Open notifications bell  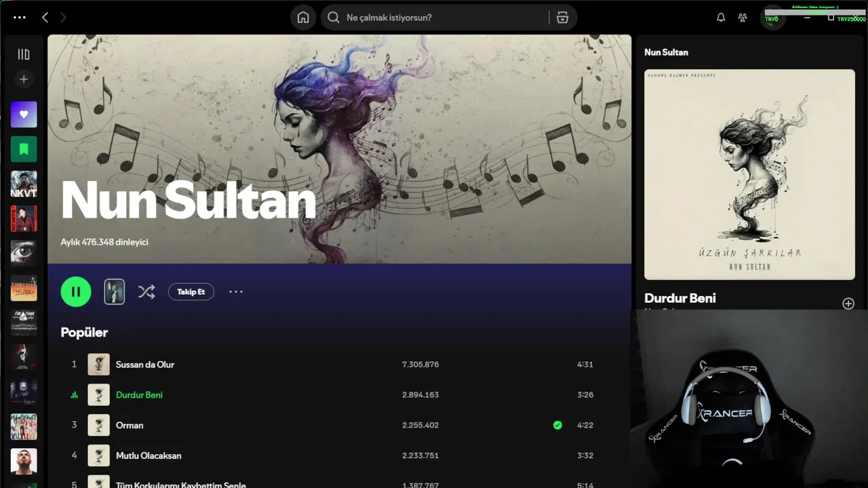tap(721, 18)
